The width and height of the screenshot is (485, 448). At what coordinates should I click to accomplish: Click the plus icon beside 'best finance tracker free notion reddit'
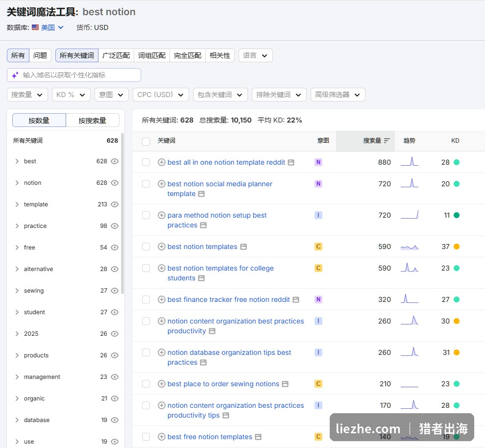[x=162, y=299]
